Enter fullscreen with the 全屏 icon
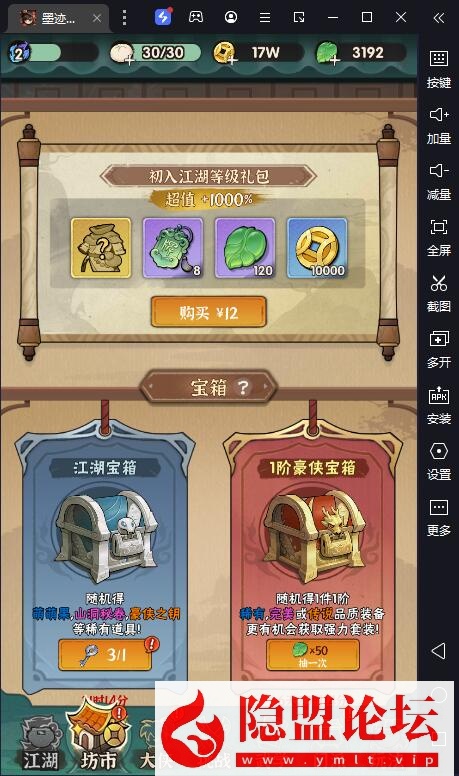The height and width of the screenshot is (776, 459). click(x=439, y=238)
